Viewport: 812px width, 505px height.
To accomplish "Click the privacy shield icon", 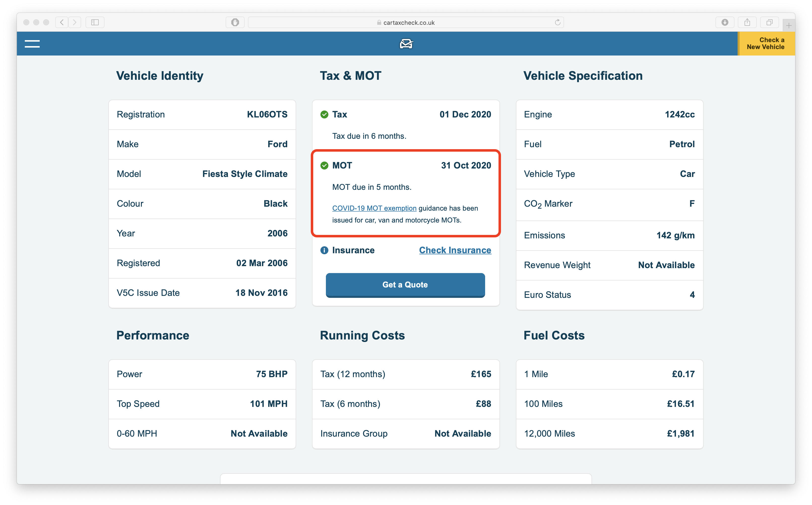I will [235, 22].
